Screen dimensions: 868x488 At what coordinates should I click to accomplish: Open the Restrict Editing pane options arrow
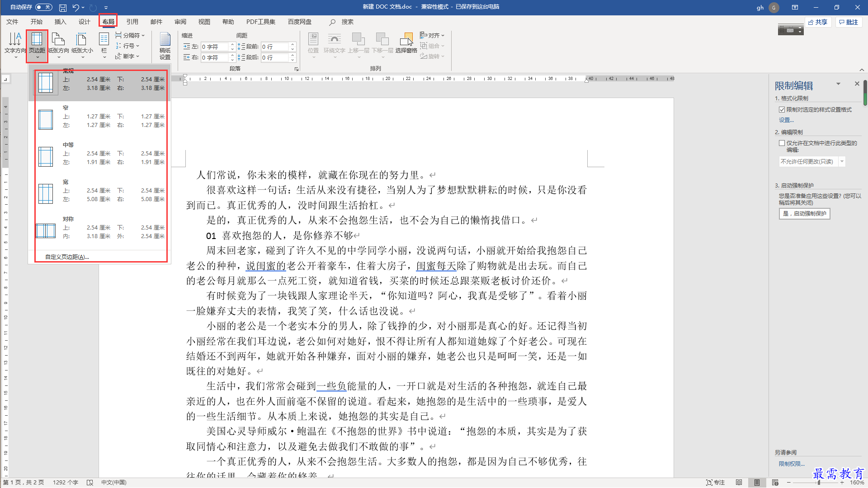(838, 84)
